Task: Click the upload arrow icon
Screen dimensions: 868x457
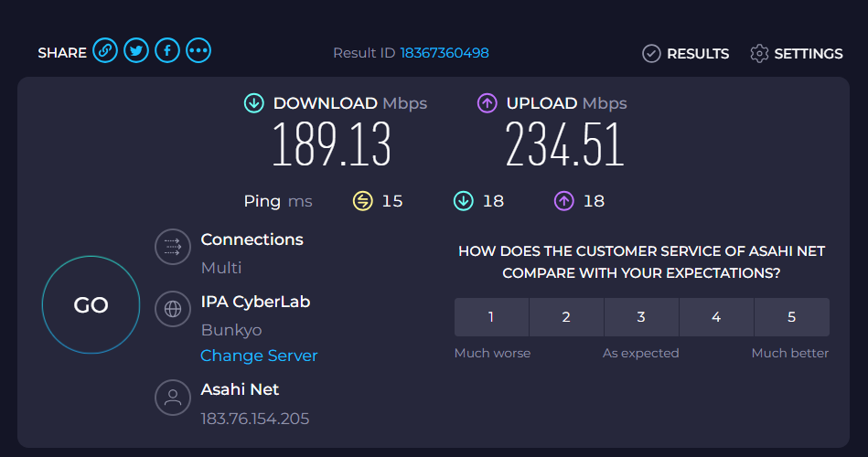Action: click(487, 103)
